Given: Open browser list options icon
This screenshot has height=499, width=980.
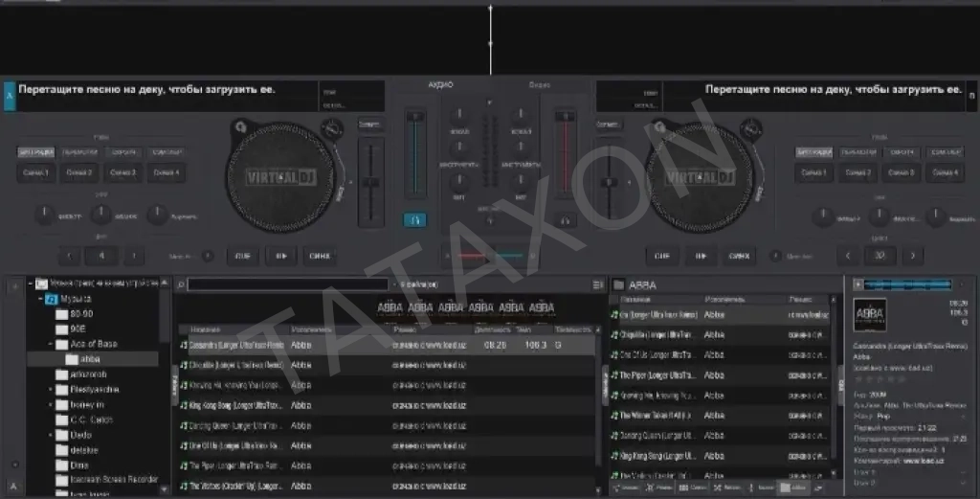Looking at the screenshot, I should (x=597, y=284).
